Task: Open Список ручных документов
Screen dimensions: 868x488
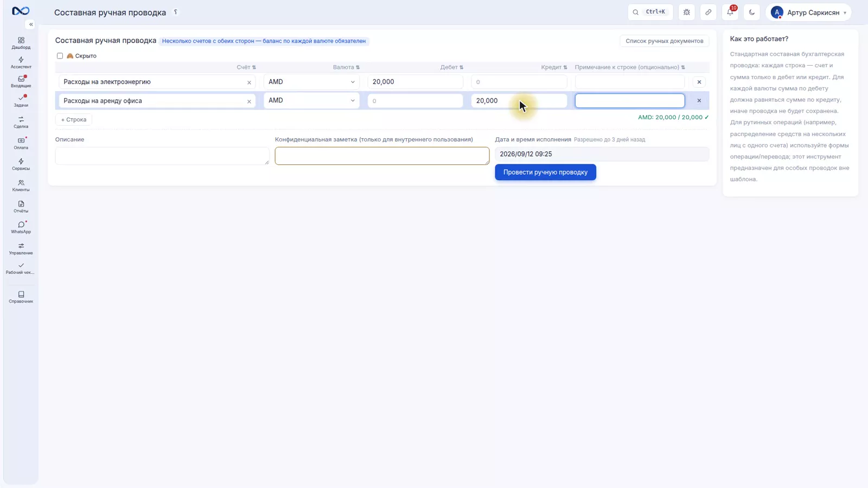Action: click(x=664, y=41)
